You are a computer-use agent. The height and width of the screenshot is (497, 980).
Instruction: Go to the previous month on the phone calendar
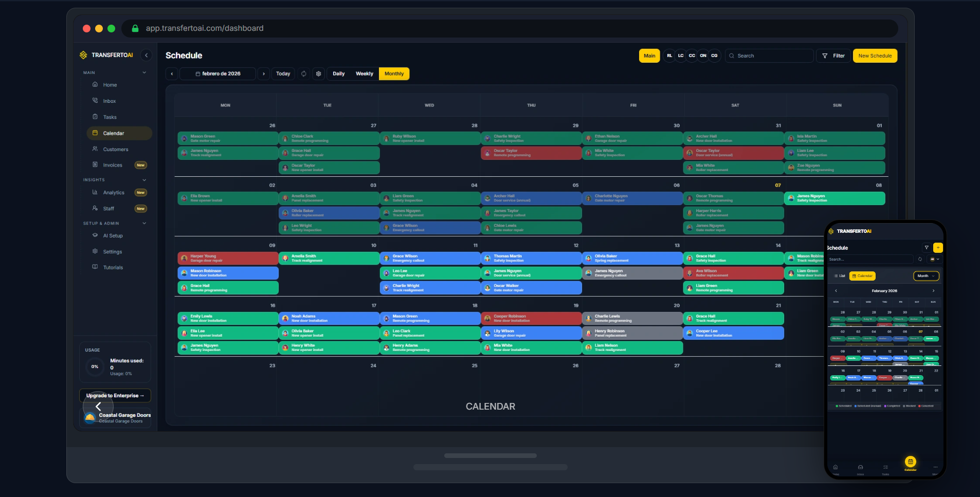point(836,291)
